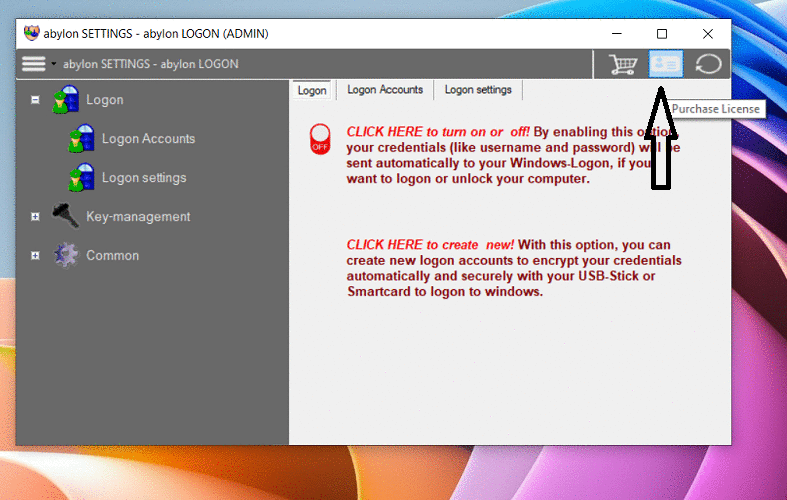
Task: Click the gear icon beside Common
Action: tap(65, 256)
